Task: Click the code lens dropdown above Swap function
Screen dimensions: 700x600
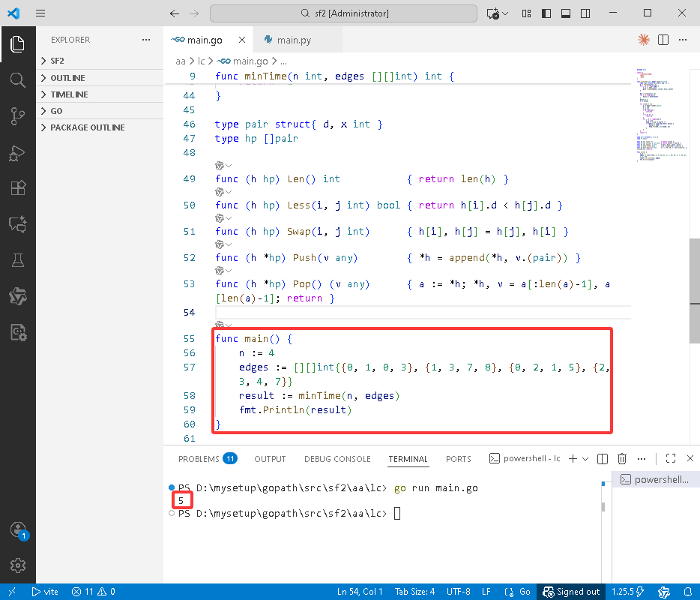Action: (223, 218)
